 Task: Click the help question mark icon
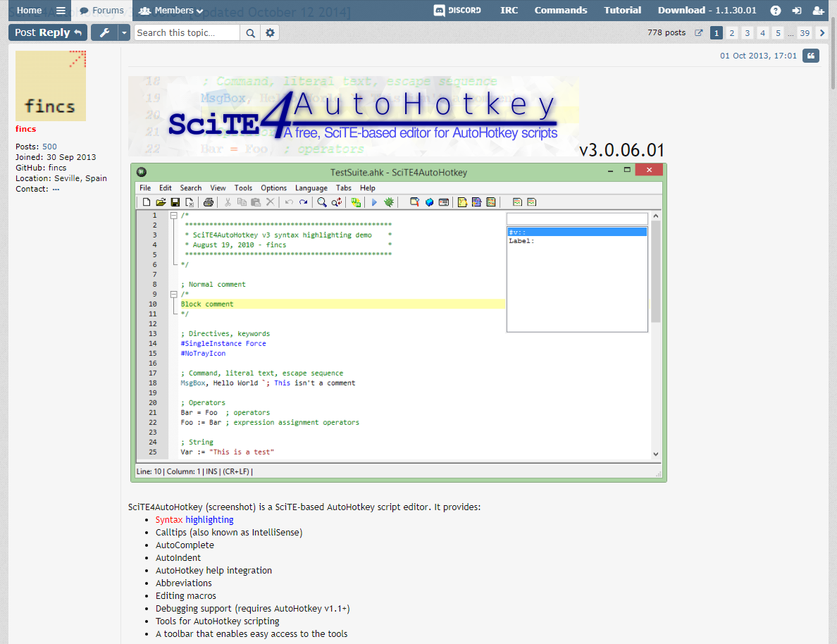tap(776, 10)
